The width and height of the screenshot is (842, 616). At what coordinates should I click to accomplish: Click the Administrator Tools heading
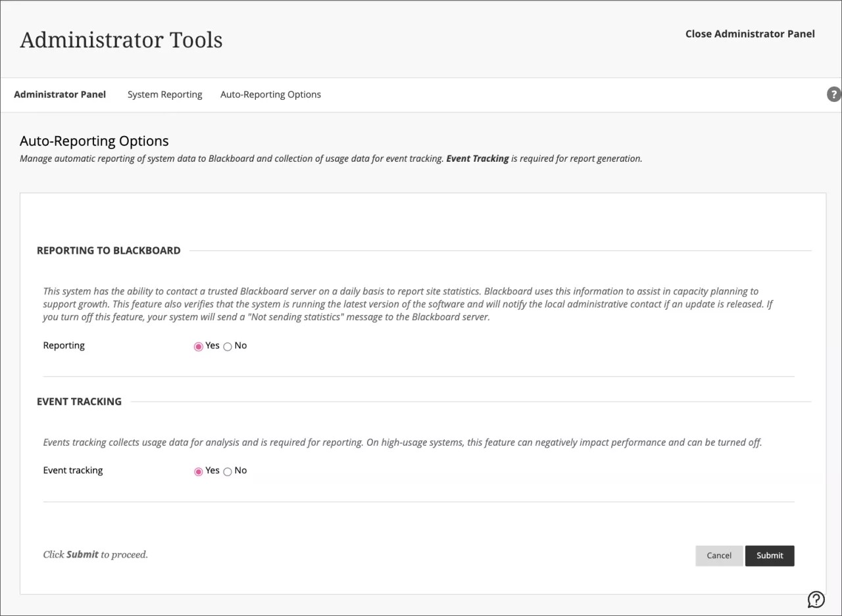coord(121,39)
